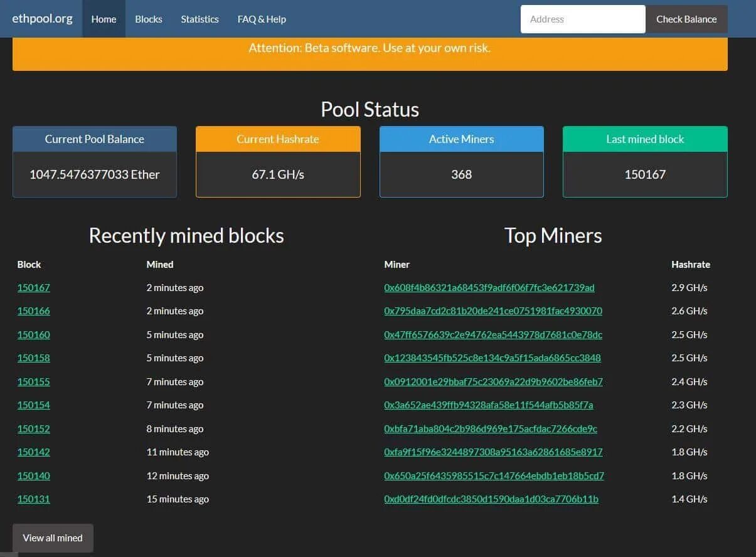Click the 15 minutes ago cell
Viewport: 756px width, 557px height.
[178, 499]
